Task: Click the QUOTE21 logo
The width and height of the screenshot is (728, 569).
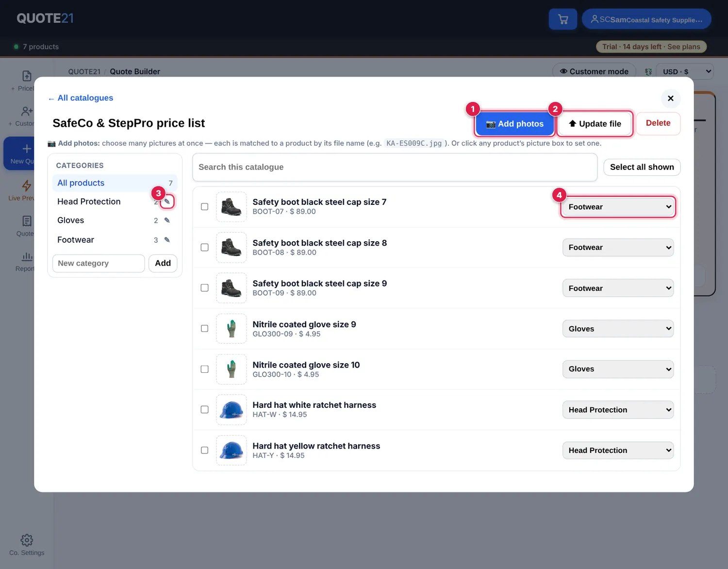Action: coord(45,18)
